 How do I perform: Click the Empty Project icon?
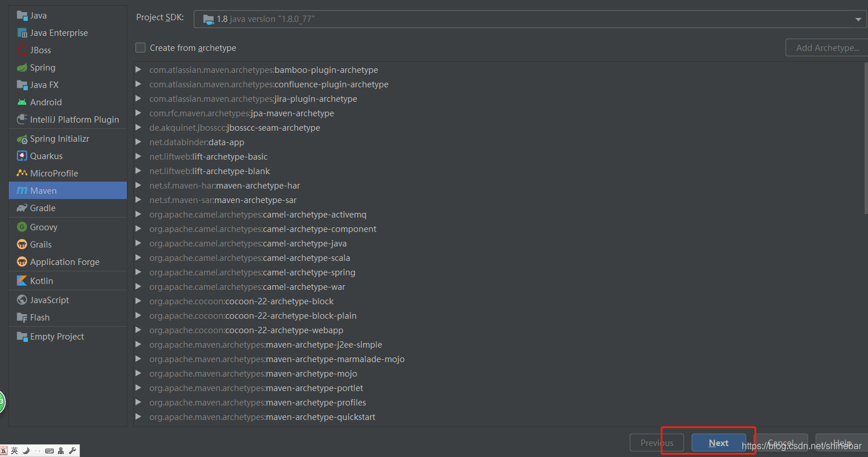tap(22, 337)
